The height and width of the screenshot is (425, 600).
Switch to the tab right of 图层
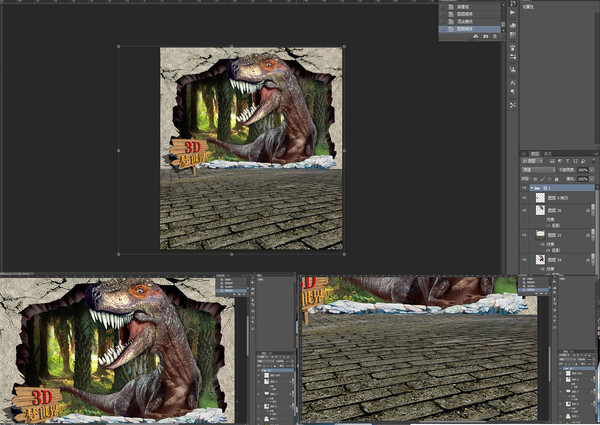pyautogui.click(x=548, y=154)
